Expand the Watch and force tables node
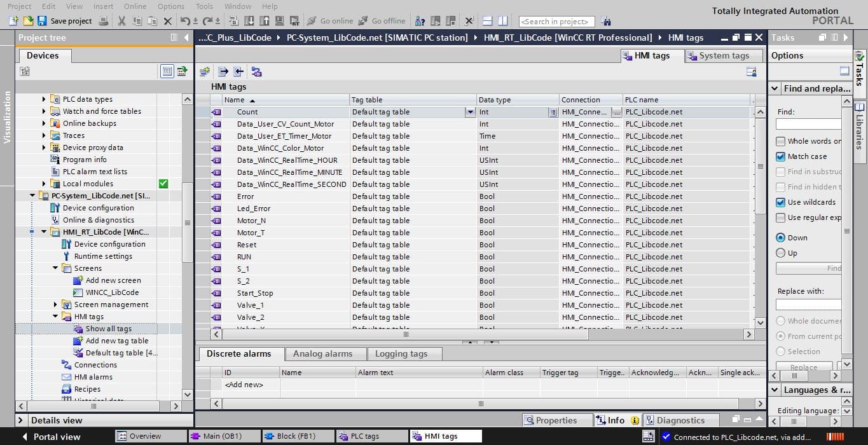The height and width of the screenshot is (445, 868). [44, 111]
